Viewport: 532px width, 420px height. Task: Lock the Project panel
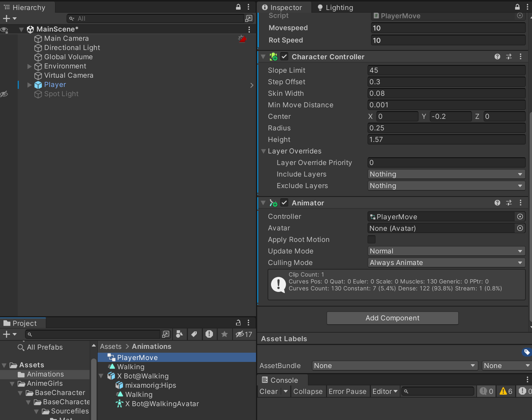point(238,323)
